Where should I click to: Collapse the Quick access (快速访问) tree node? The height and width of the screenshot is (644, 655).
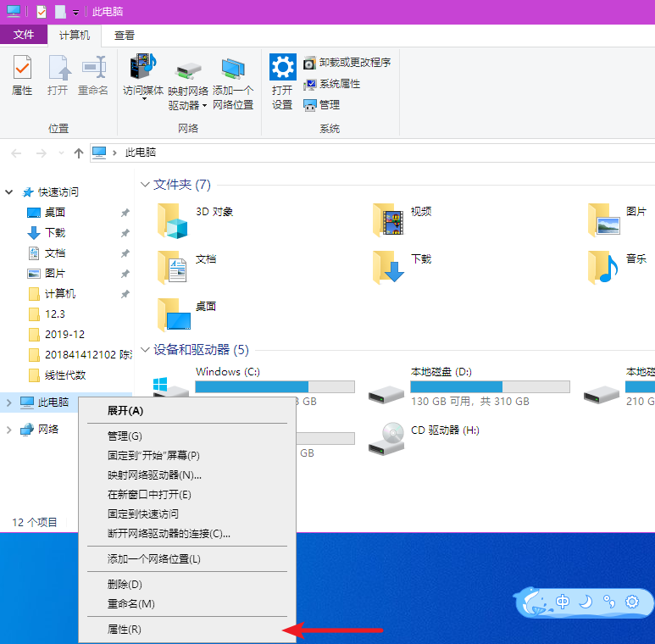coord(8,192)
